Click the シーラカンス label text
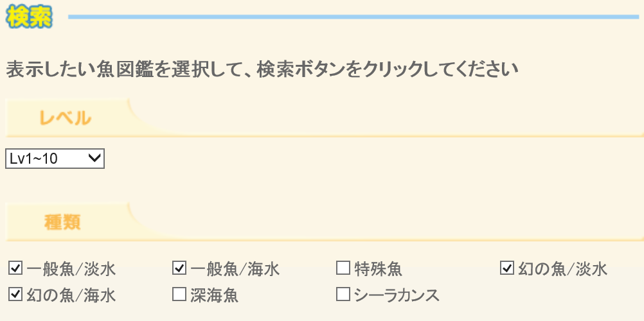The image size is (644, 321). 397,295
